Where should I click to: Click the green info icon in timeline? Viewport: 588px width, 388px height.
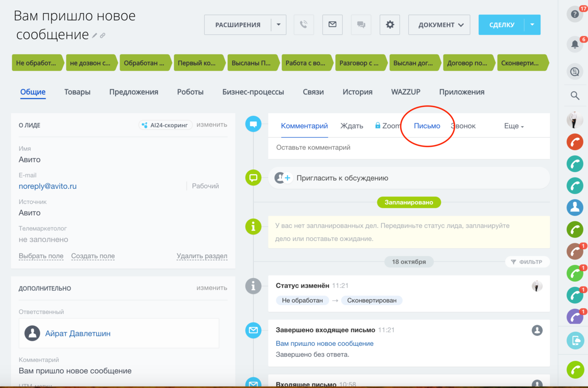click(x=253, y=227)
